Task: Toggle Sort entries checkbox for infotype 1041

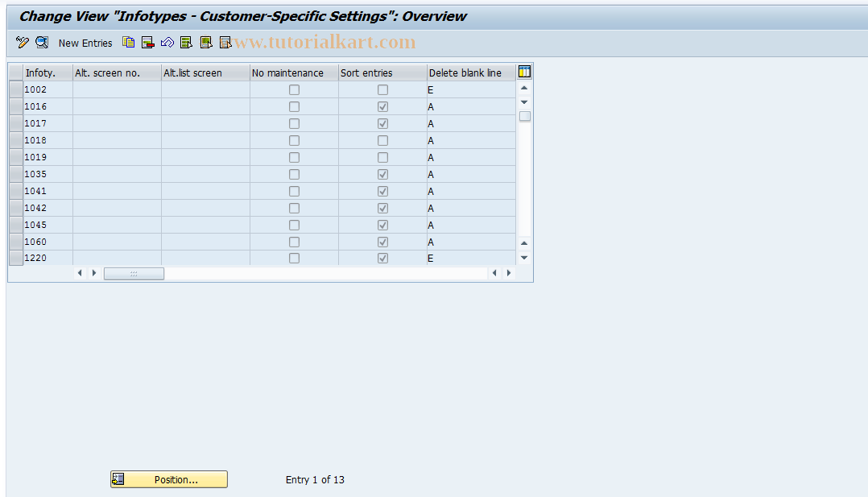Action: tap(382, 191)
